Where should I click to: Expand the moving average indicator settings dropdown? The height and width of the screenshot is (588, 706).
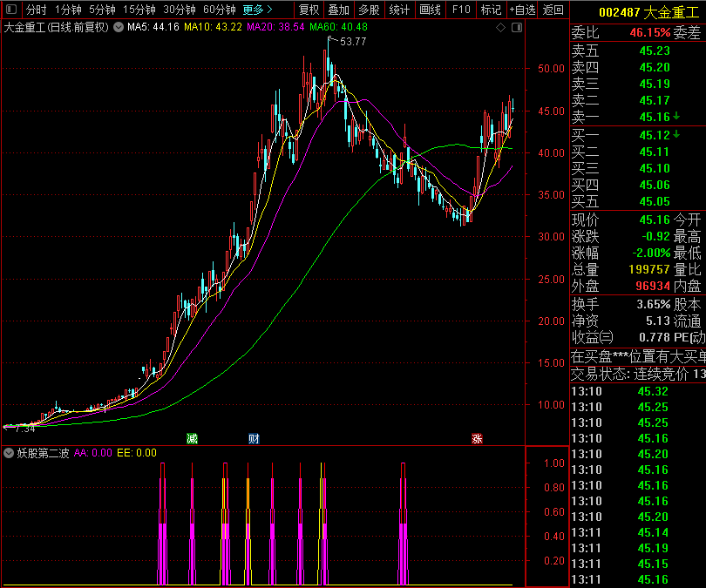coord(119,27)
